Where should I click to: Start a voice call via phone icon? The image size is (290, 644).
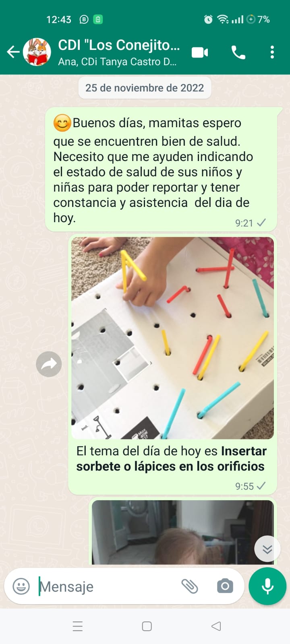pos(238,52)
